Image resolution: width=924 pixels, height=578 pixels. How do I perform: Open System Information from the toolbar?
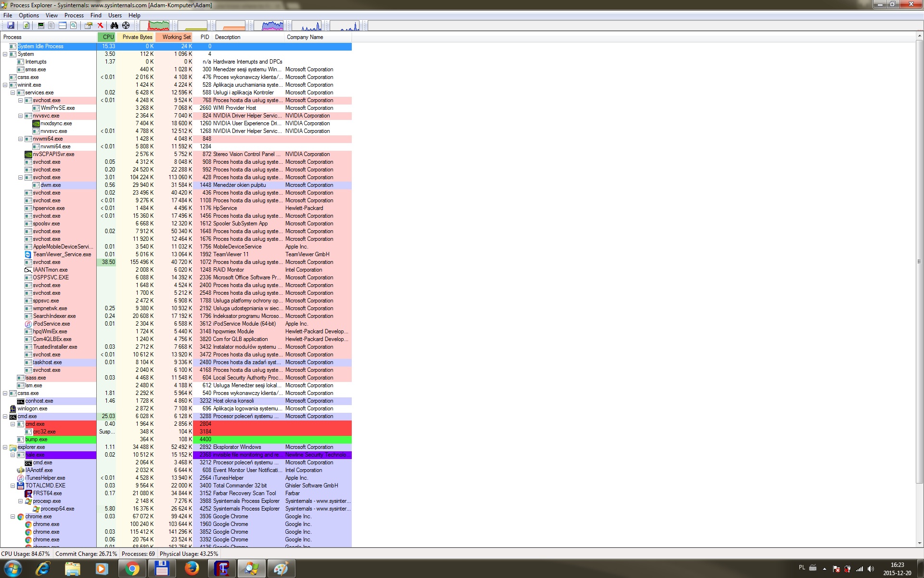click(41, 26)
